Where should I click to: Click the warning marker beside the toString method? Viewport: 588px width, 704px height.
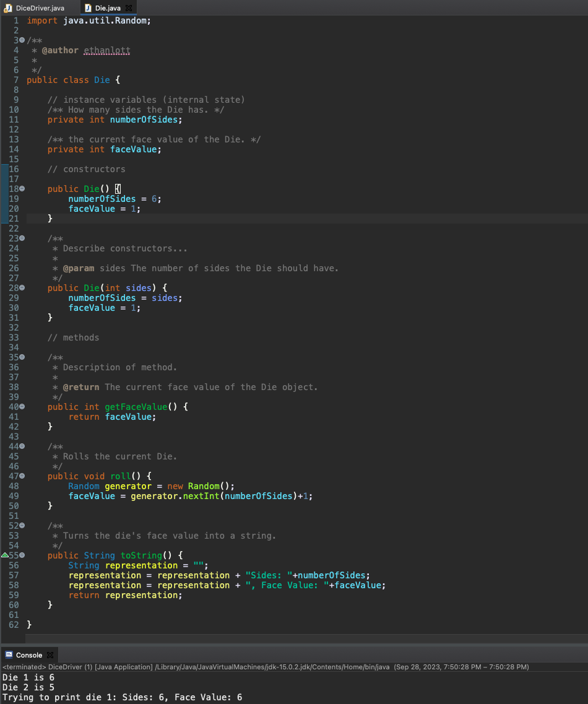[x=4, y=555]
